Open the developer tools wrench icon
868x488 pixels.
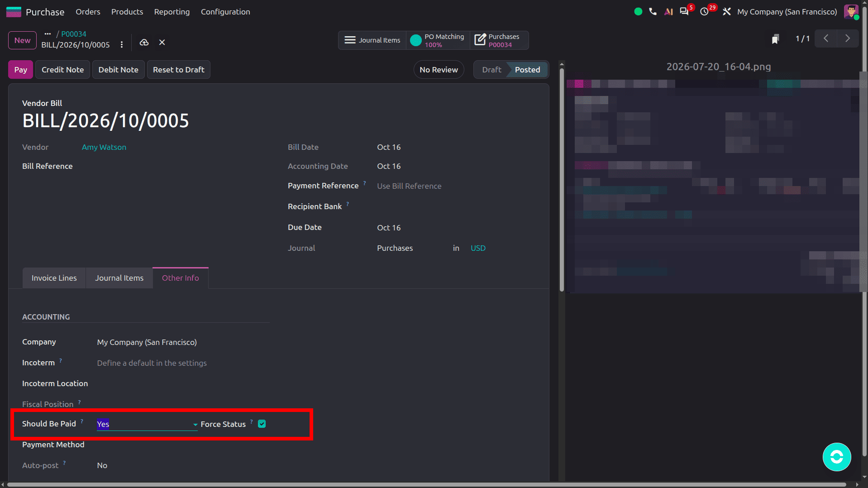click(x=727, y=12)
